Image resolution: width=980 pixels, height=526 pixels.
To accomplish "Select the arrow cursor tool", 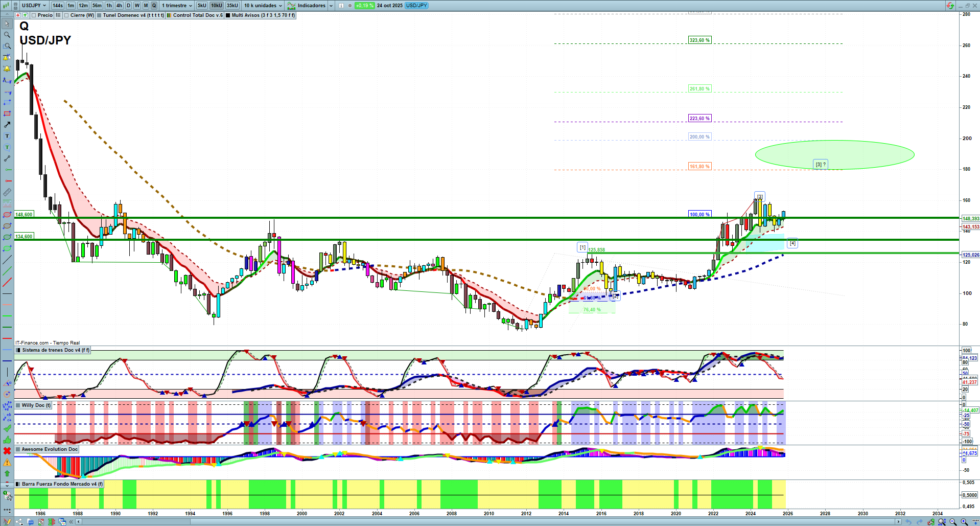I will [7, 24].
